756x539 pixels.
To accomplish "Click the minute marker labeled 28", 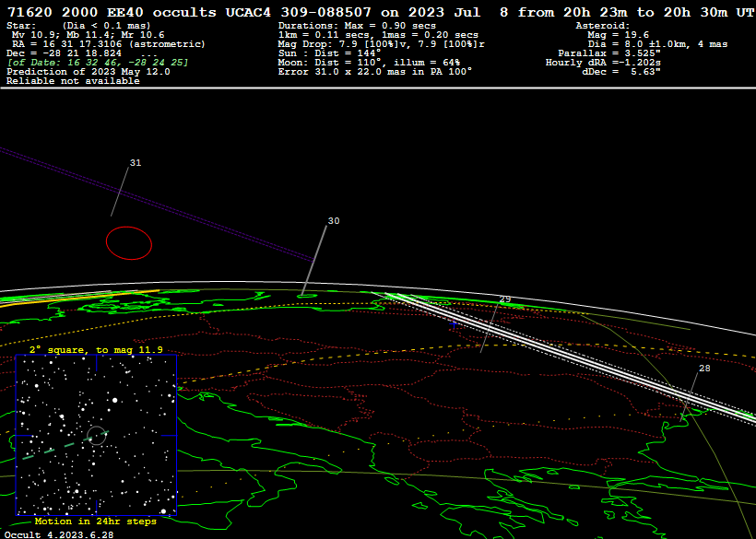I will click(704, 369).
